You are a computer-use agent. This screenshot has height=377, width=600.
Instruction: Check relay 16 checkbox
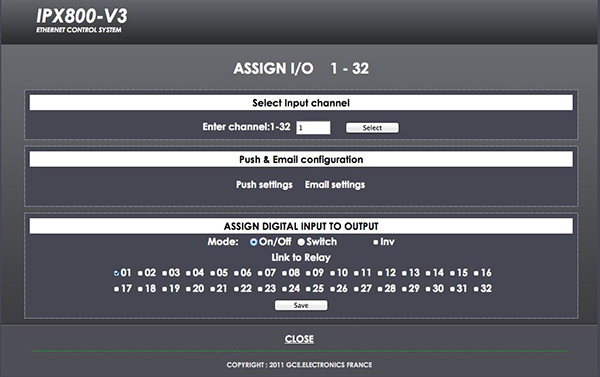[x=476, y=273]
